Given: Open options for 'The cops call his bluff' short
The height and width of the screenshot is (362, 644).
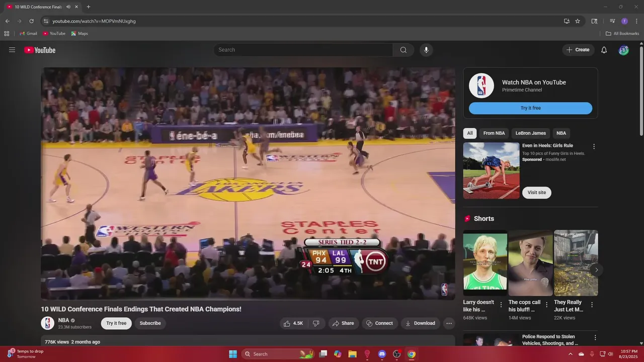Looking at the screenshot, I should click(x=546, y=305).
